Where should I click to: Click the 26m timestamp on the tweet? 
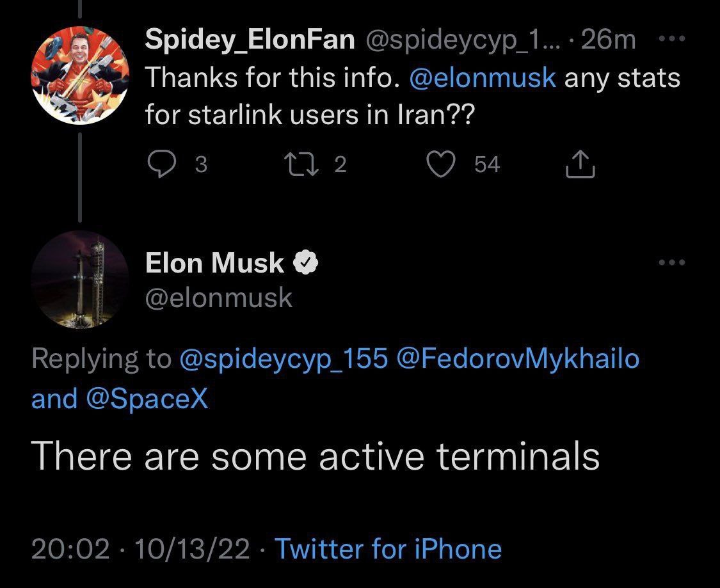coord(609,40)
